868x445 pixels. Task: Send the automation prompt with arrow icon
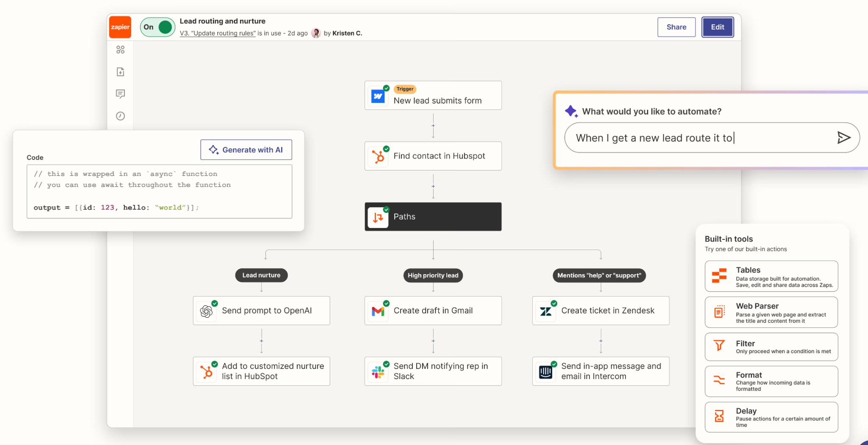point(843,137)
